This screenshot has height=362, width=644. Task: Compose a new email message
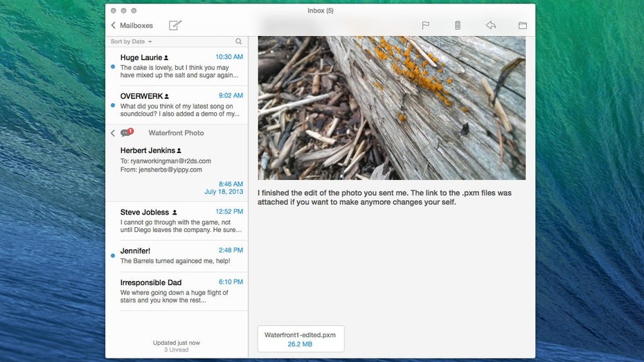click(x=175, y=26)
